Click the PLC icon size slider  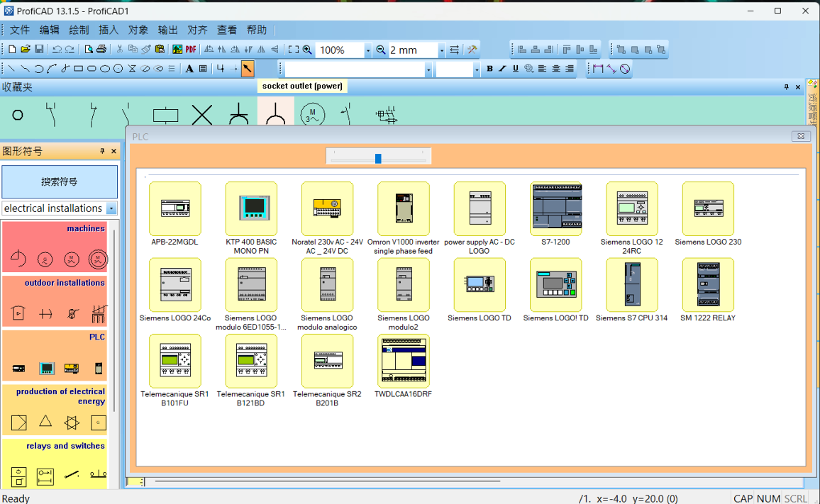click(378, 158)
